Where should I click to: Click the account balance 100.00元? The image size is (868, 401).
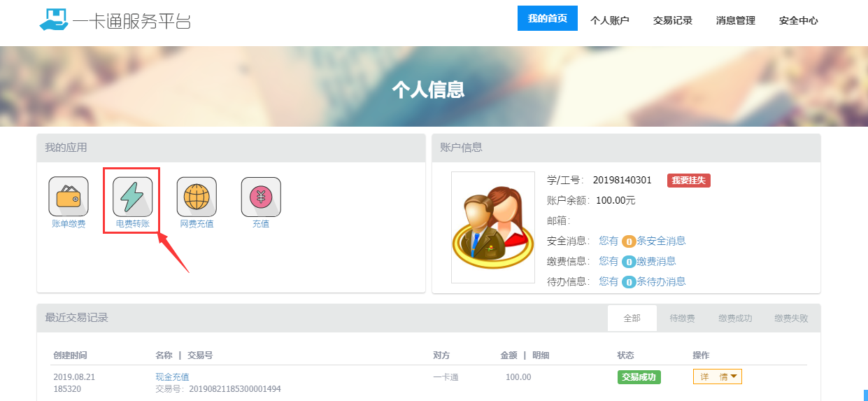coord(616,200)
